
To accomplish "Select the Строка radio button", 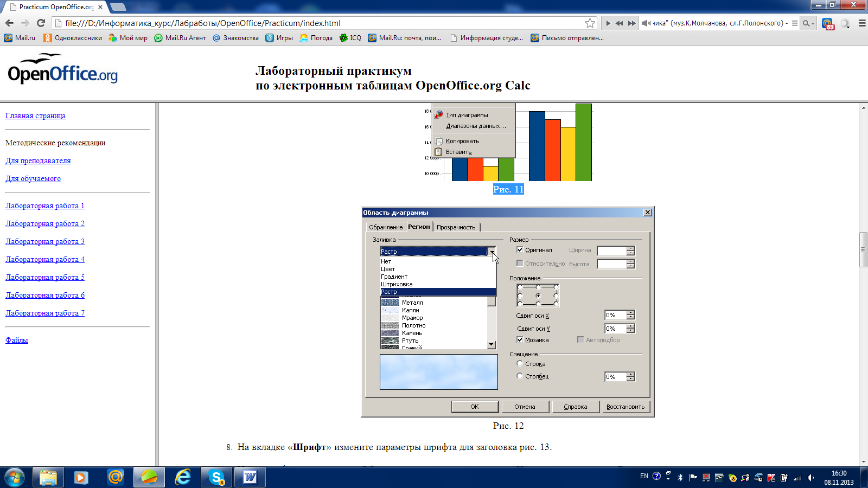I will pyautogui.click(x=520, y=363).
